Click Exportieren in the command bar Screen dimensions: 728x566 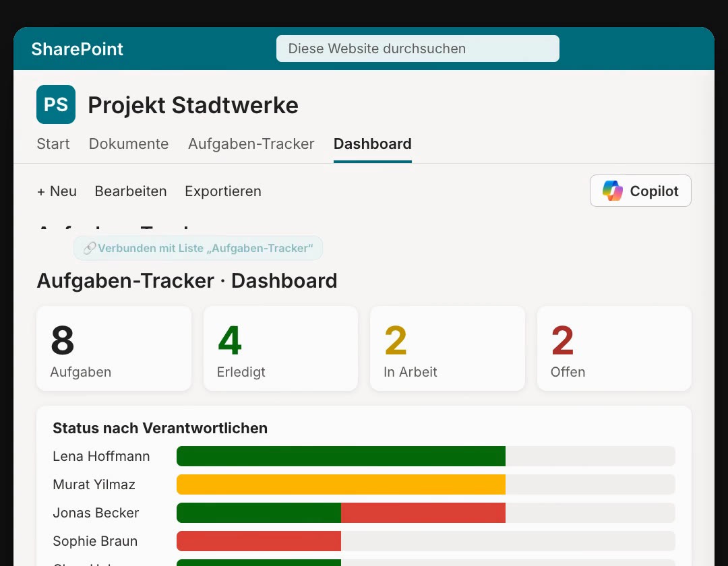click(223, 191)
